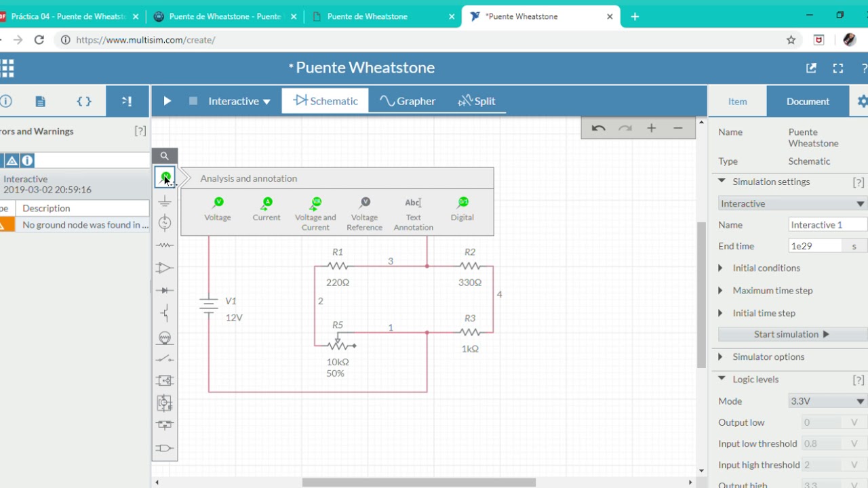Undo the last schematic change
The width and height of the screenshot is (868, 488).
click(x=598, y=128)
